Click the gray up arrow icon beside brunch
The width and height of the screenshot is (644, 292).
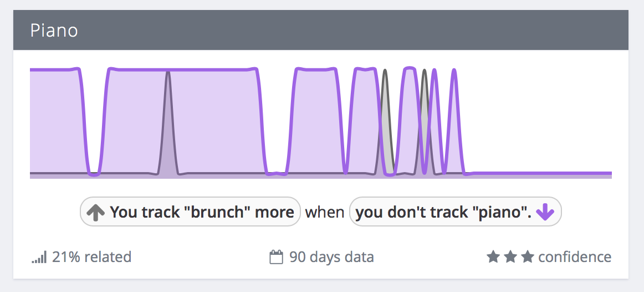96,212
